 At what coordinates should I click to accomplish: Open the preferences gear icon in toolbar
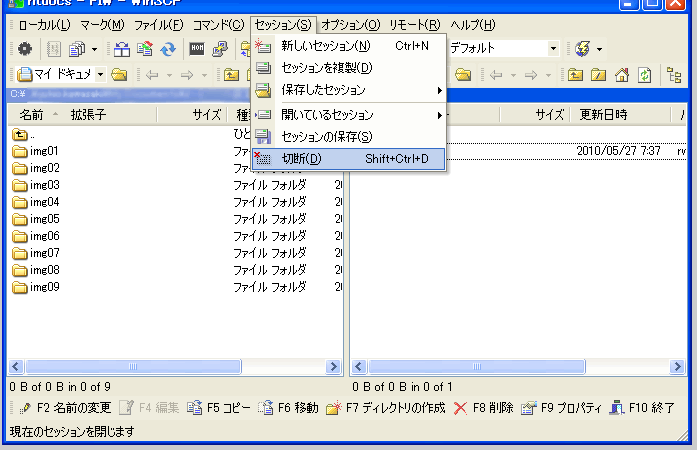tap(25, 48)
